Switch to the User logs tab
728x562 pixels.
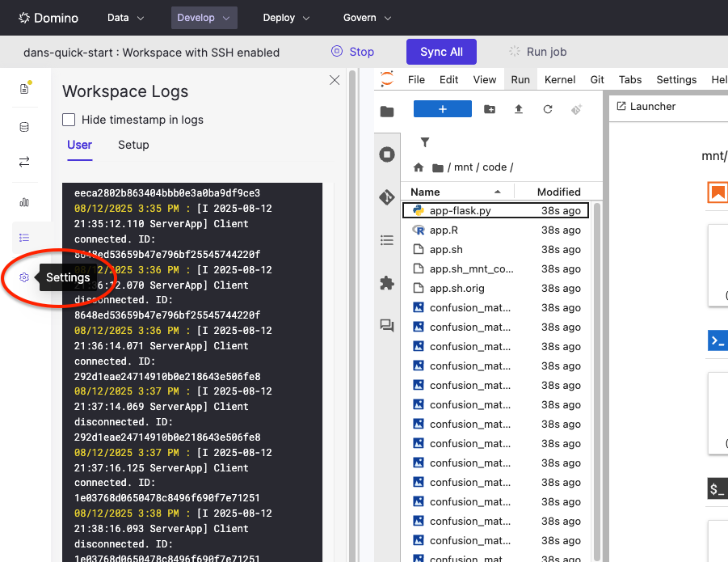point(80,145)
